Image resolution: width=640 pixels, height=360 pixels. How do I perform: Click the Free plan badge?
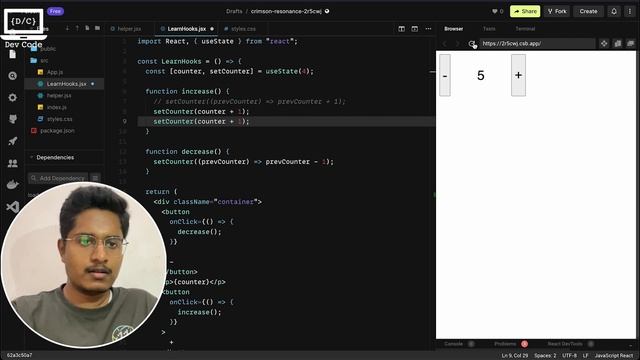[55, 11]
